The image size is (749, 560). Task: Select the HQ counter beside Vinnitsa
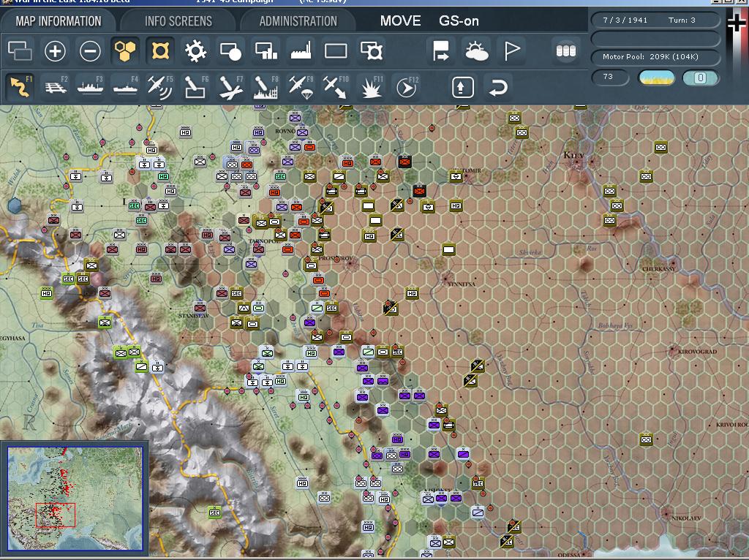[x=412, y=293]
